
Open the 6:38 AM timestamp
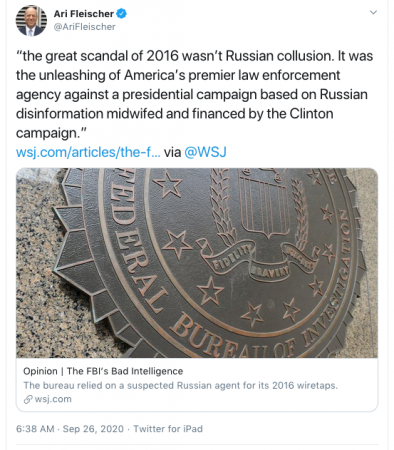click(x=35, y=429)
